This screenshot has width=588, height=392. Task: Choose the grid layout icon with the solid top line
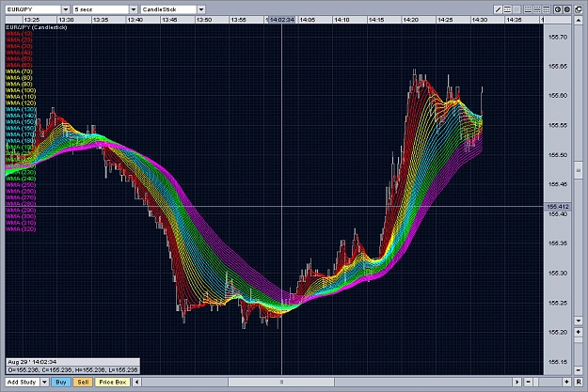547,9
